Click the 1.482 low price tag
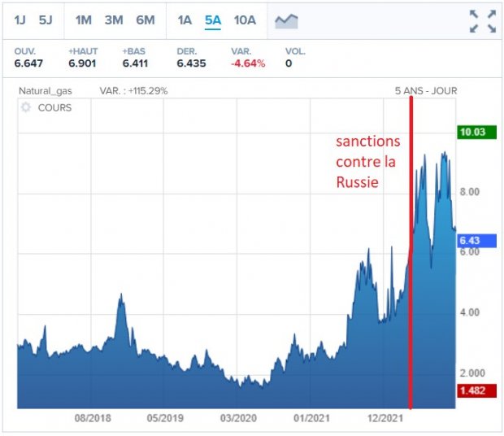 (473, 390)
